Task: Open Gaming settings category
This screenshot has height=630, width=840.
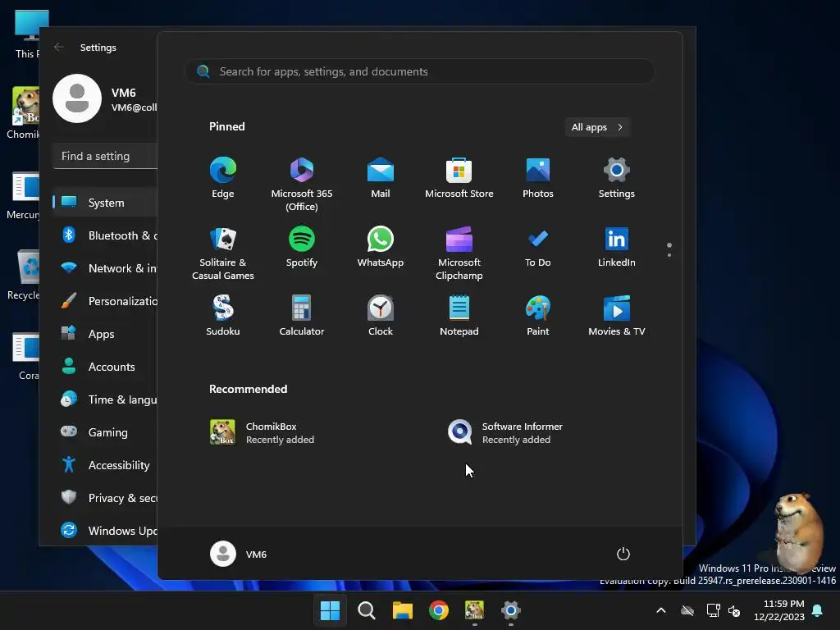Action: click(105, 431)
